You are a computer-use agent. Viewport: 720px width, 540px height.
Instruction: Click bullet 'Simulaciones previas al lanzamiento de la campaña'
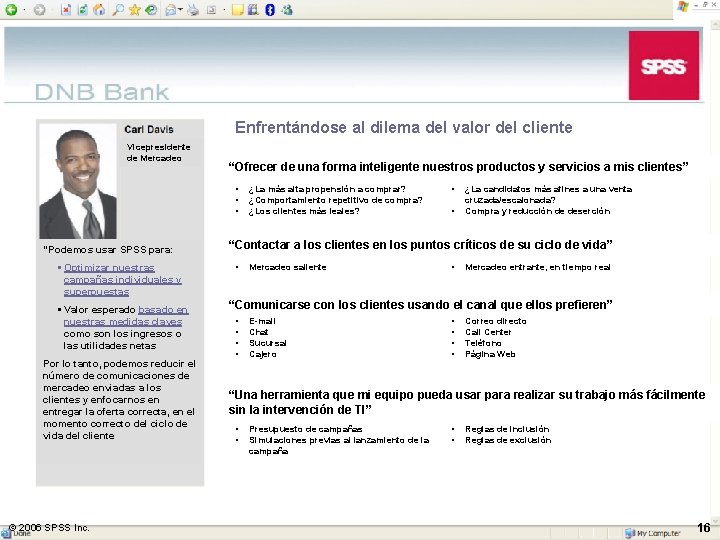click(x=339, y=445)
